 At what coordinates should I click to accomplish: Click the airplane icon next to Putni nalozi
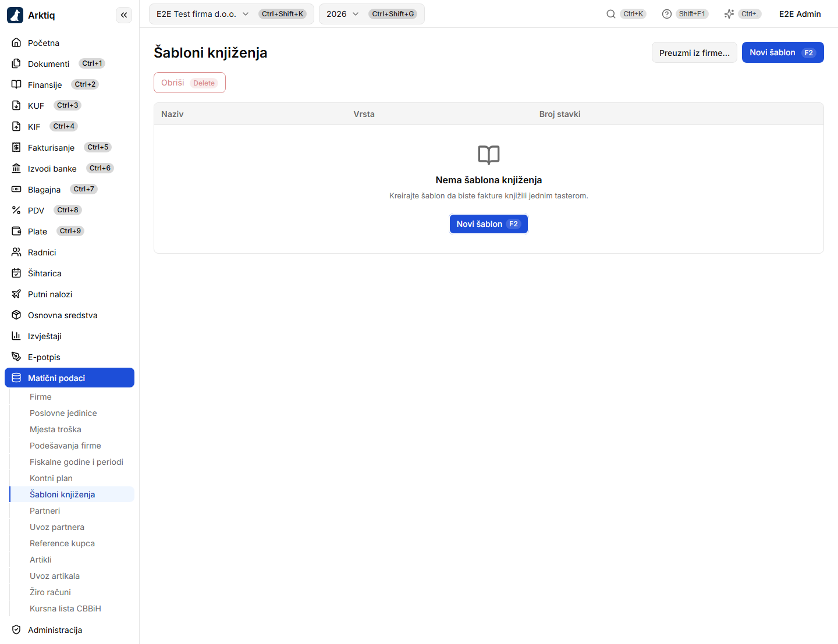[x=16, y=294]
